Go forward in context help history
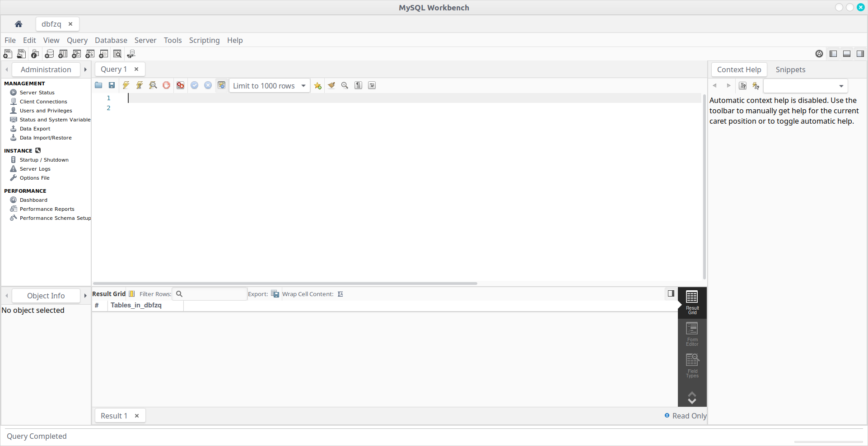This screenshot has width=868, height=446. coord(728,86)
